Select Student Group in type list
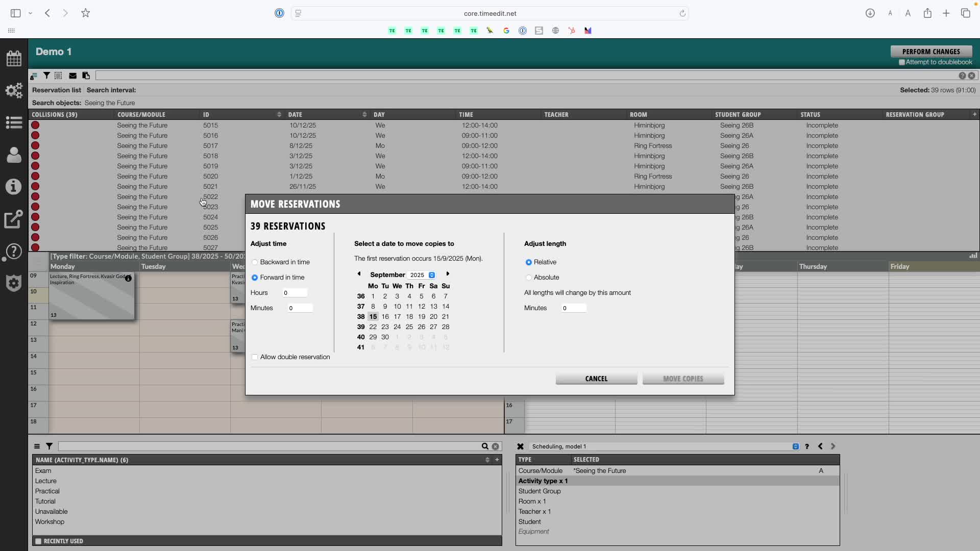Screen dimensions: 980x551 point(540,491)
